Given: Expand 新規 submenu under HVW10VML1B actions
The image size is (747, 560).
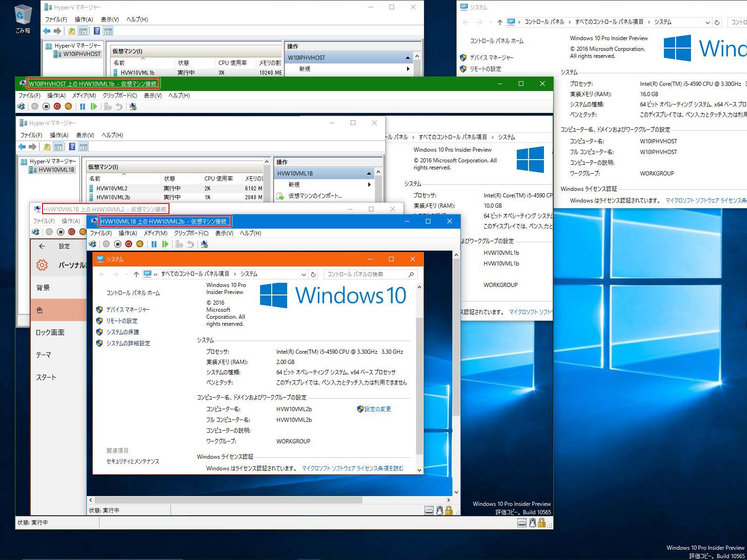Looking at the screenshot, I should pyautogui.click(x=369, y=184).
